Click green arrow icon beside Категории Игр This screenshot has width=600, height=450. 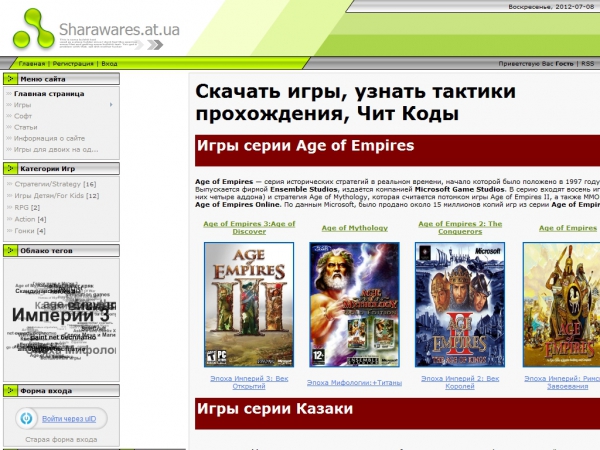(10, 168)
